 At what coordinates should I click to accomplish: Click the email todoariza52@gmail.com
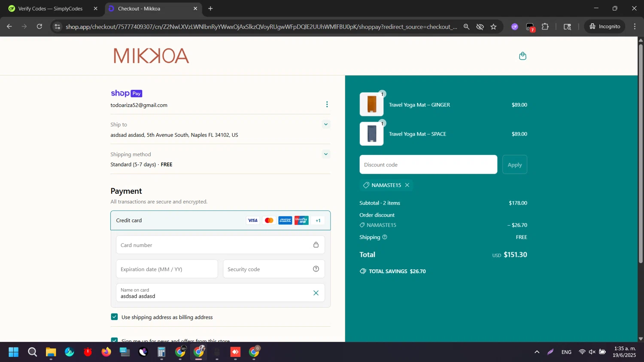[139, 105]
